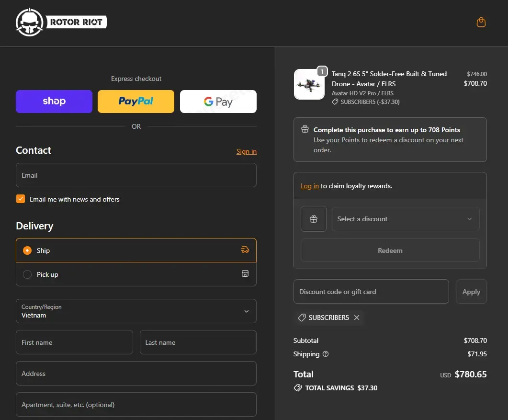Click the SUBSCRIBER5 (-$37.30) line under product
The image size is (508, 420).
pyautogui.click(x=365, y=102)
